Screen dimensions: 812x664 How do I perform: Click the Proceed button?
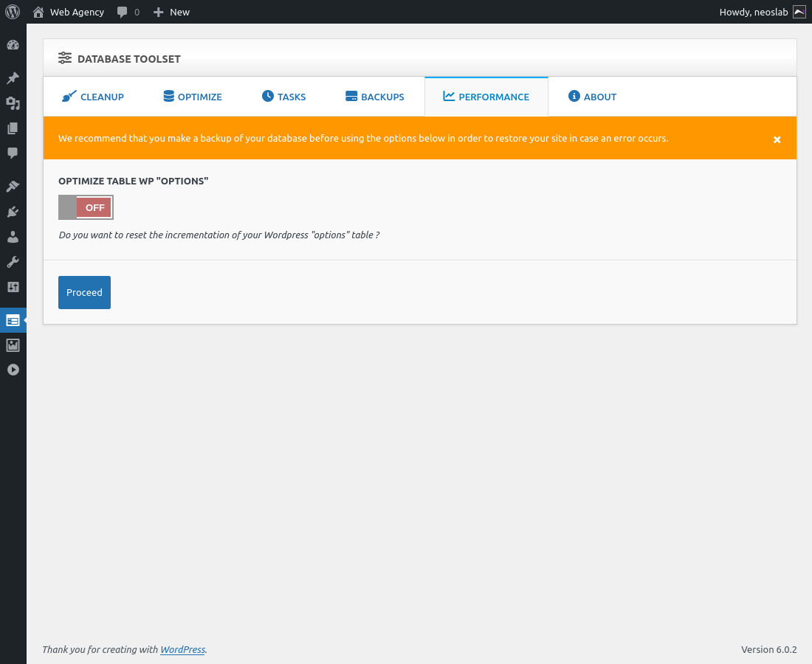pyautogui.click(x=84, y=292)
